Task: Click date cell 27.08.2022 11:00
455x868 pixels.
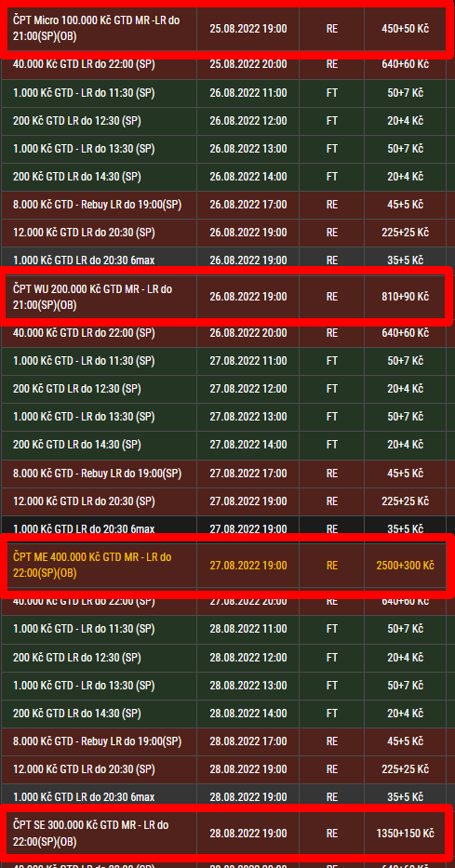Action: click(248, 362)
